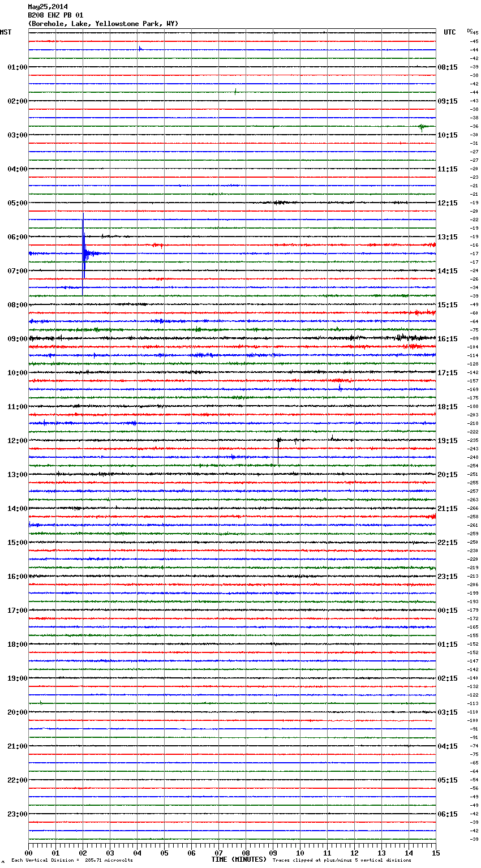Select the 20:00 MST hour label
The height and width of the screenshot is (868, 481).
18,712
